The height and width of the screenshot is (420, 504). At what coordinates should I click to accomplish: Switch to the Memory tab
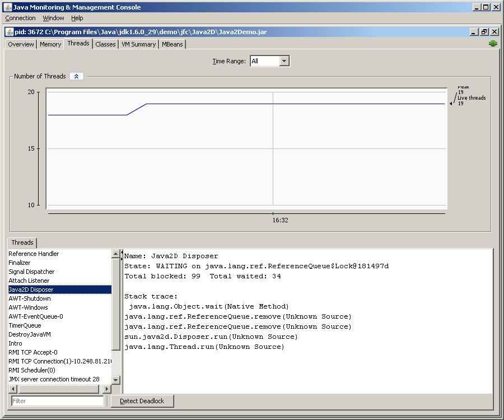50,44
